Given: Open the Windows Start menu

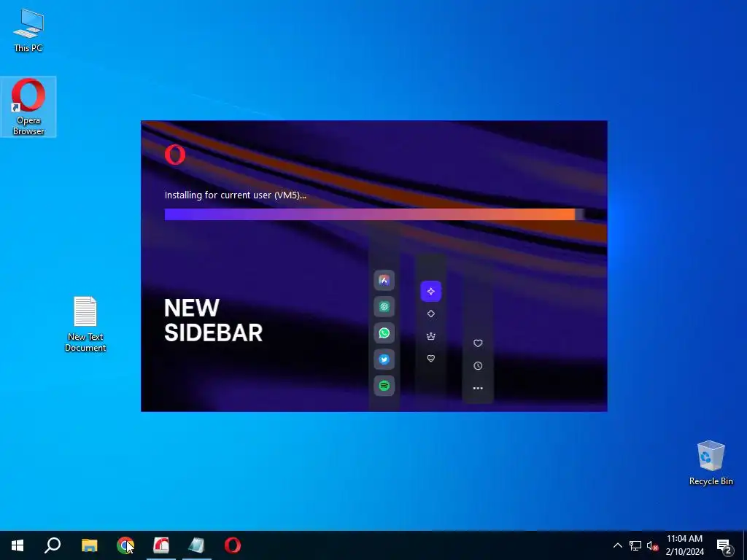Looking at the screenshot, I should click(18, 545).
